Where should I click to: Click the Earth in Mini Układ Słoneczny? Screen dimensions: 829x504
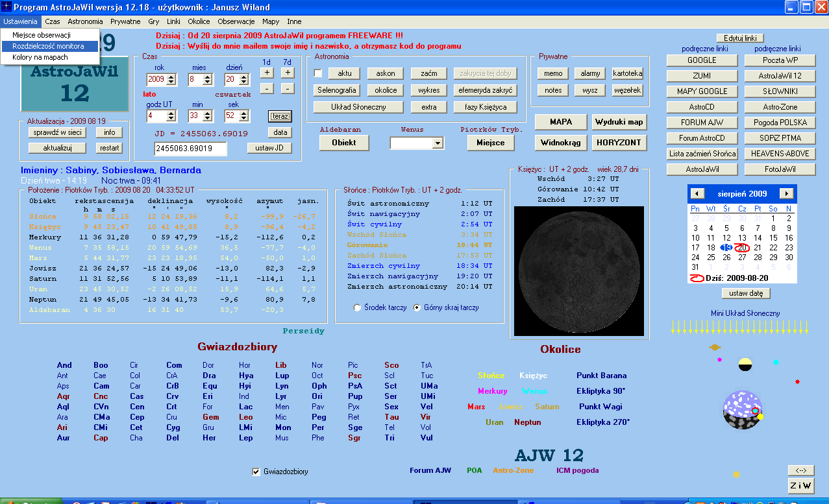click(742, 410)
